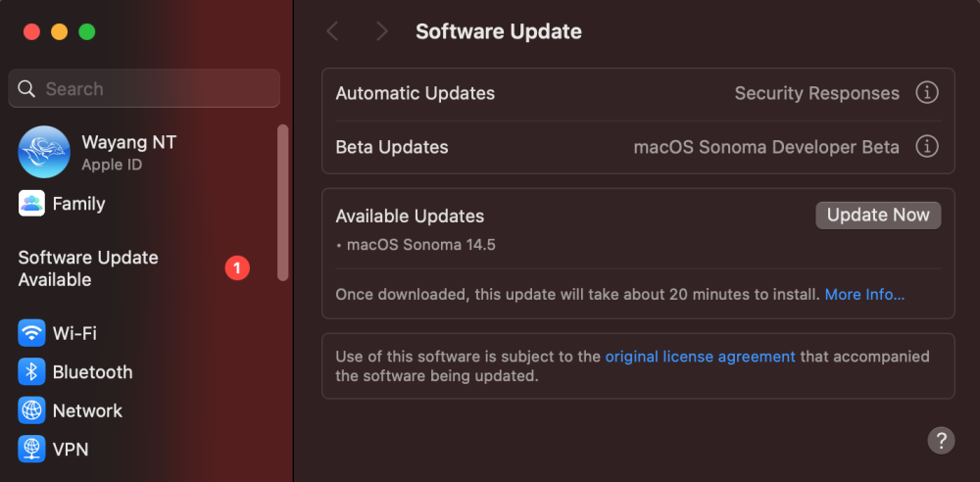
Task: Click the help question mark button
Action: pos(941,440)
